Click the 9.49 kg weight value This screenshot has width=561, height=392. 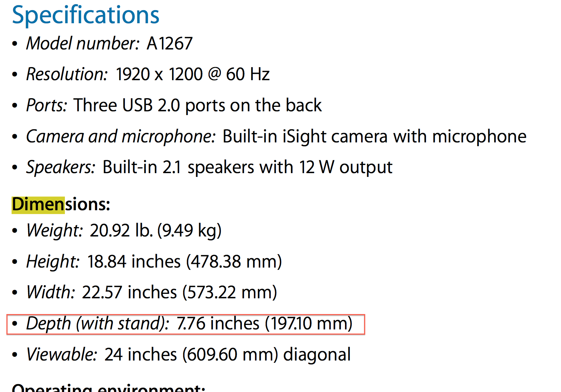click(189, 230)
